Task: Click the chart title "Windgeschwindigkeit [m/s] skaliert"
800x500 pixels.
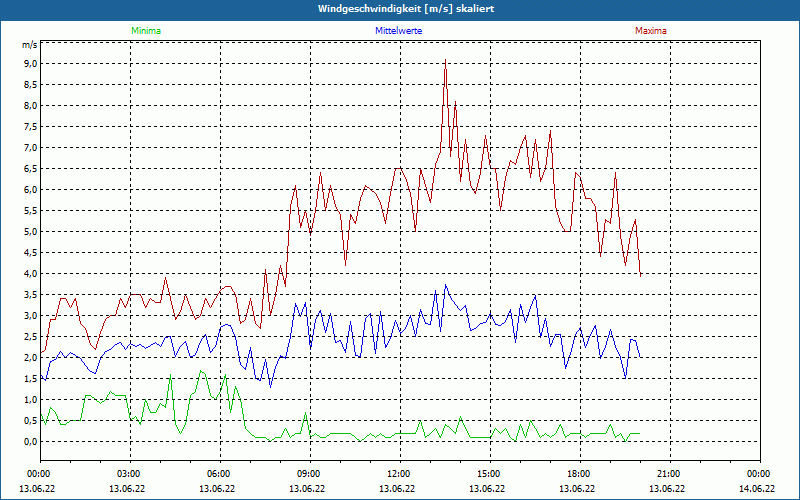Action: (406, 9)
